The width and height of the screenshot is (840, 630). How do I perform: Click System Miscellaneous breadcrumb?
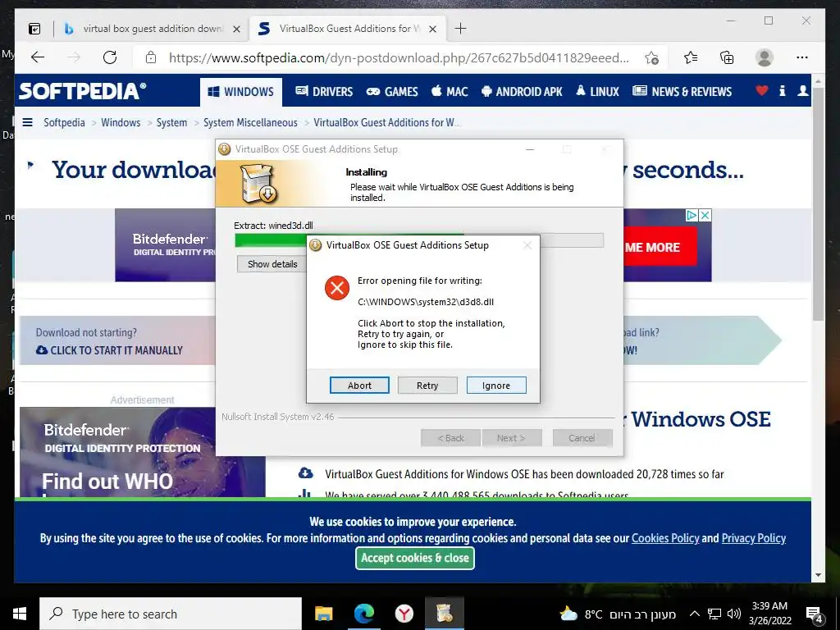point(250,123)
